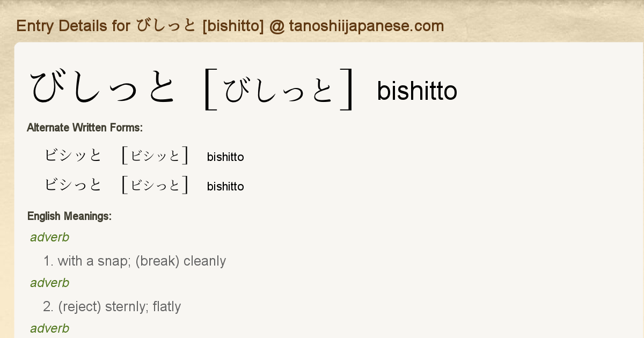This screenshot has width=644, height=338.
Task: Select the alternate form ビシッと
Action: pyautogui.click(x=73, y=156)
